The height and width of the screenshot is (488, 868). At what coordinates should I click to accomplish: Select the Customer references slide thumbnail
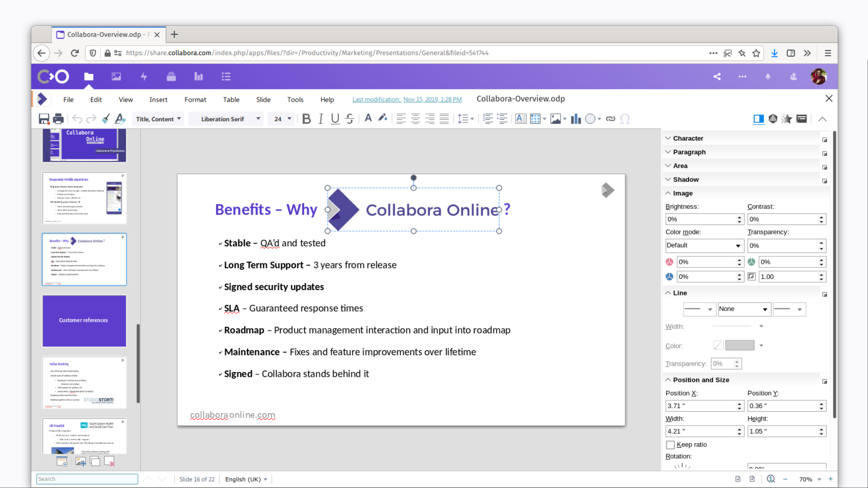click(x=84, y=321)
